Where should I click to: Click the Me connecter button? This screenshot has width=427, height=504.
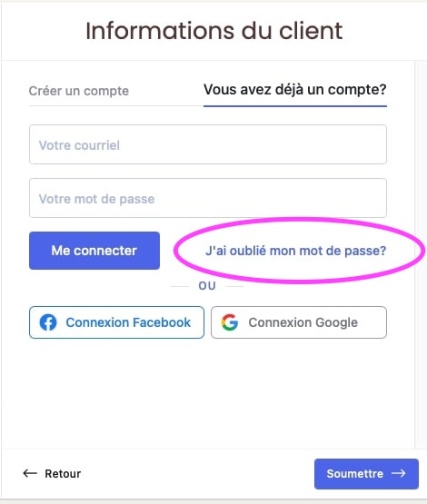tap(94, 251)
